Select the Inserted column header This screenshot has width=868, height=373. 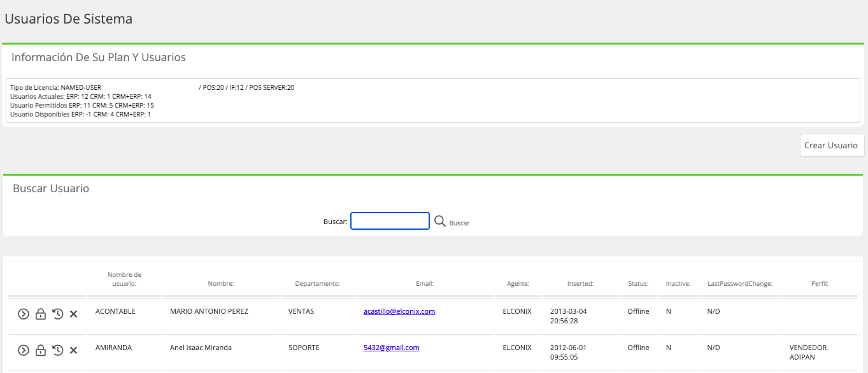pos(580,283)
